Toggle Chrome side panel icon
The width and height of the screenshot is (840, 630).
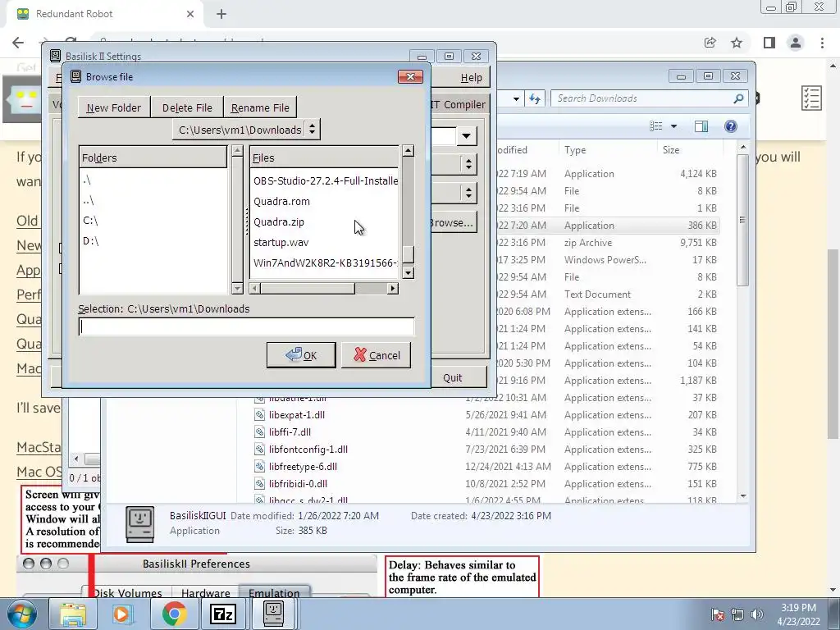[769, 43]
